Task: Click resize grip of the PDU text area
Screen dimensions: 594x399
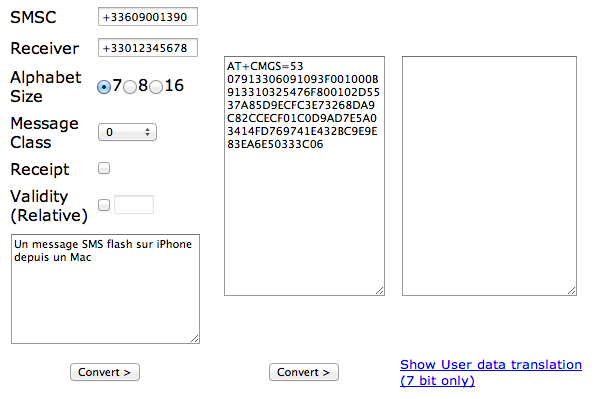Action: 380,291
